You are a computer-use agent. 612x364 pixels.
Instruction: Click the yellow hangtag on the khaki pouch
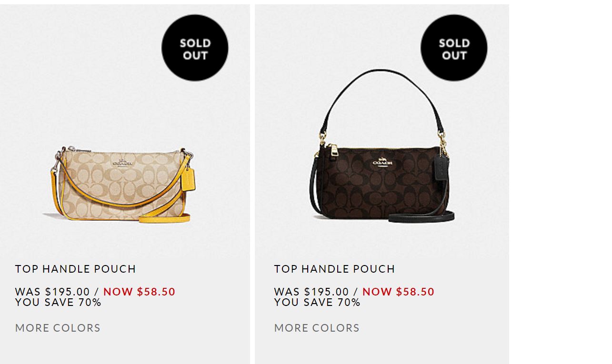pos(187,180)
